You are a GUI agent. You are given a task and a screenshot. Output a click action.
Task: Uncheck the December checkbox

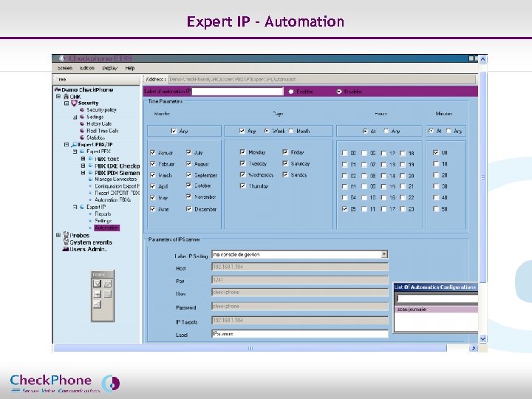point(189,209)
